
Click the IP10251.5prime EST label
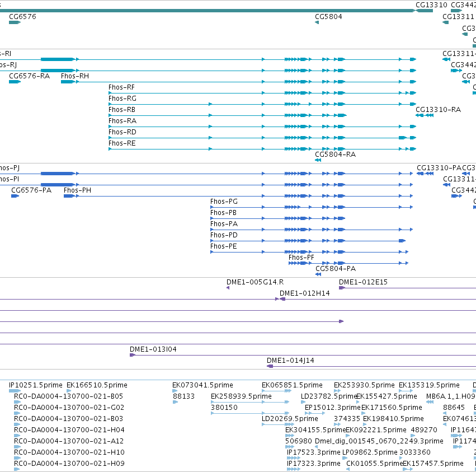pyautogui.click(x=36, y=385)
